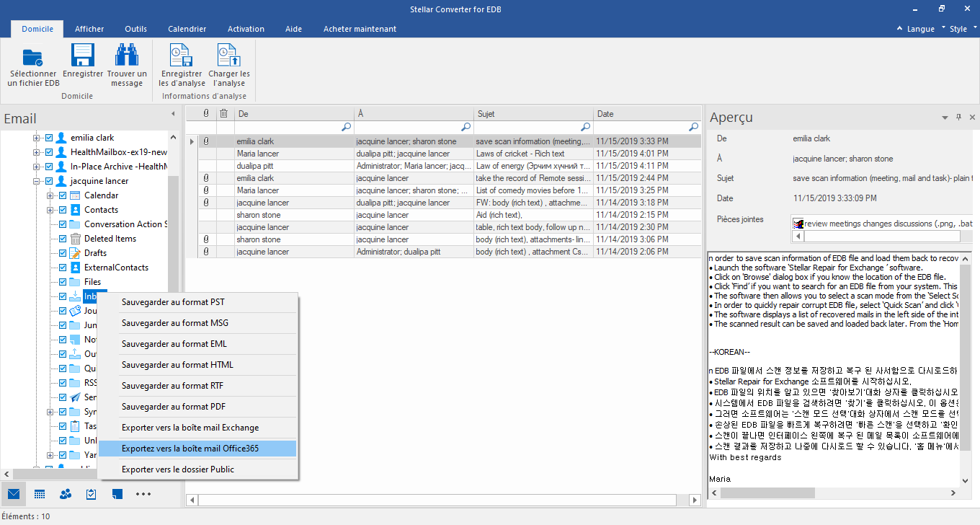The height and width of the screenshot is (525, 980).
Task: Expand the emilia clark mailbox node
Action: 36,138
